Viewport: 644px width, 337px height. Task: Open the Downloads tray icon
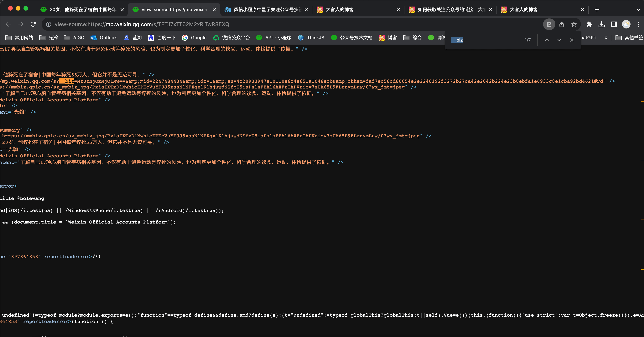tap(601, 24)
